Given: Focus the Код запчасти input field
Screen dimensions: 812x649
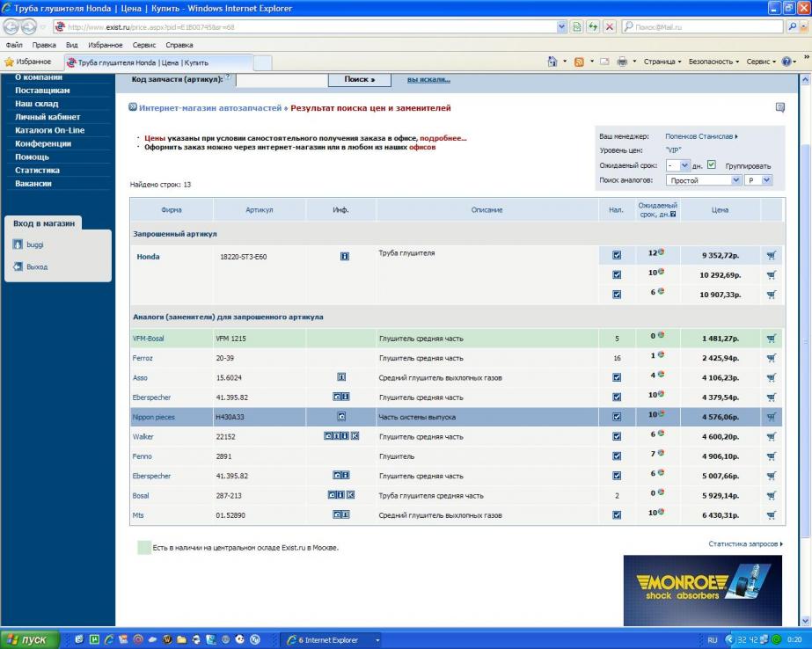Looking at the screenshot, I should [282, 80].
